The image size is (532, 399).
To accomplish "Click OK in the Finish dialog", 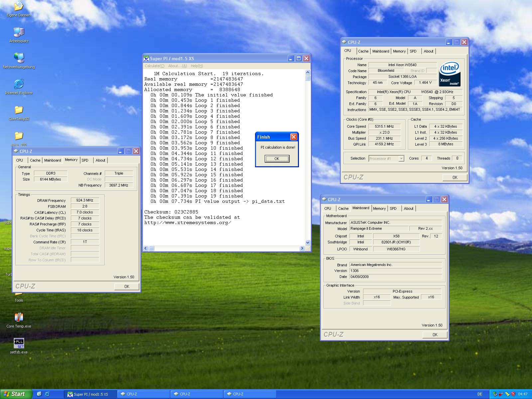I will [277, 159].
